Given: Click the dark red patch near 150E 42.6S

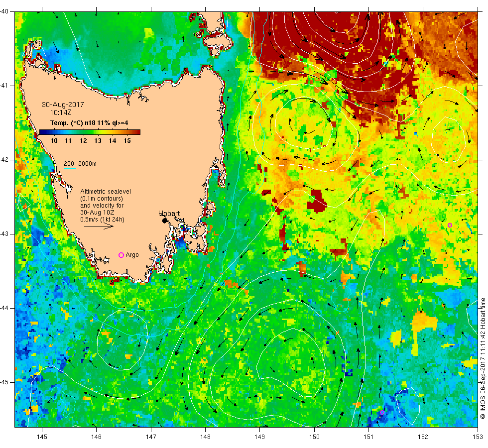Looking at the screenshot, I should tap(317, 201).
